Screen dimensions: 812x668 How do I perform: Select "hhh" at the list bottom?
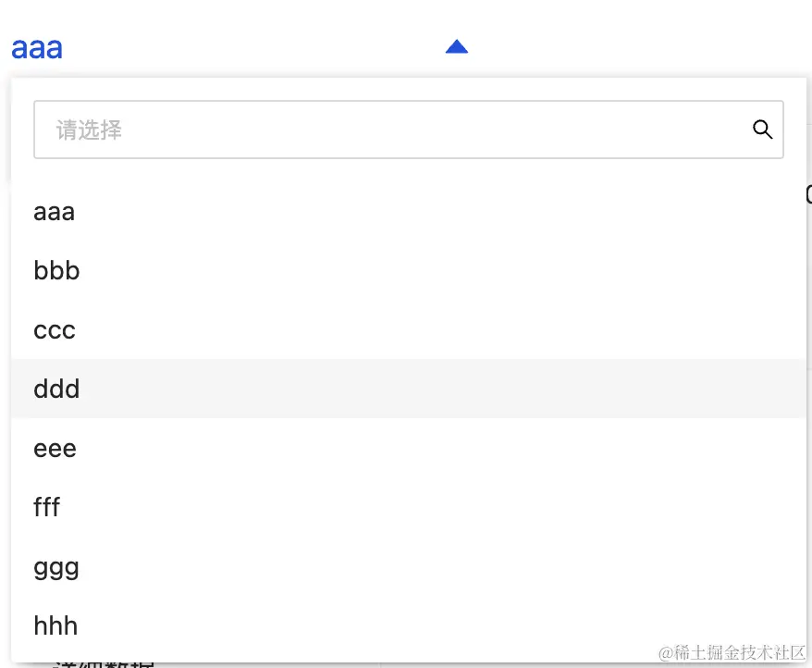pos(55,625)
